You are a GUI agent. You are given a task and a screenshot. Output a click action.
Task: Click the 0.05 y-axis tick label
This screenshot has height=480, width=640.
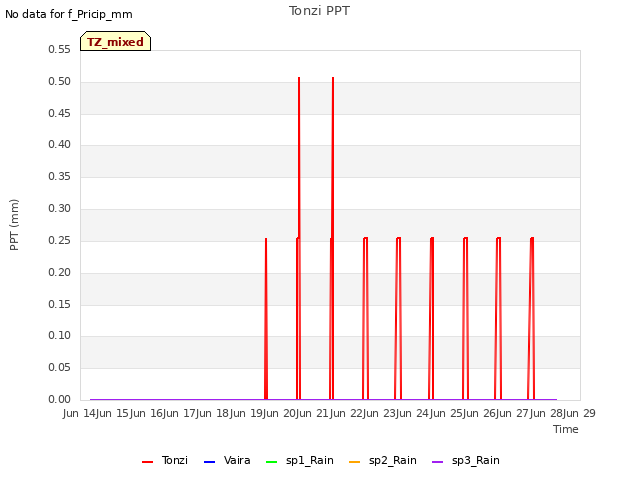click(60, 367)
